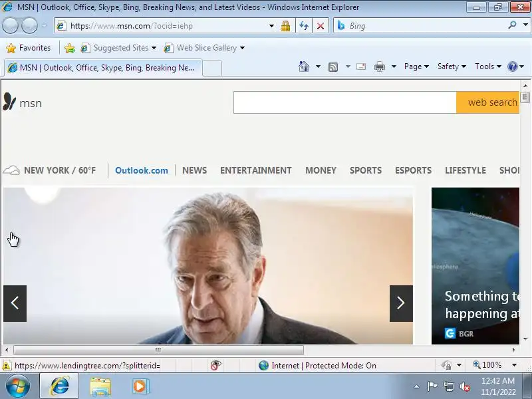Screen dimensions: 532x399
Task: Show next slide in news carousel
Action: point(401,303)
